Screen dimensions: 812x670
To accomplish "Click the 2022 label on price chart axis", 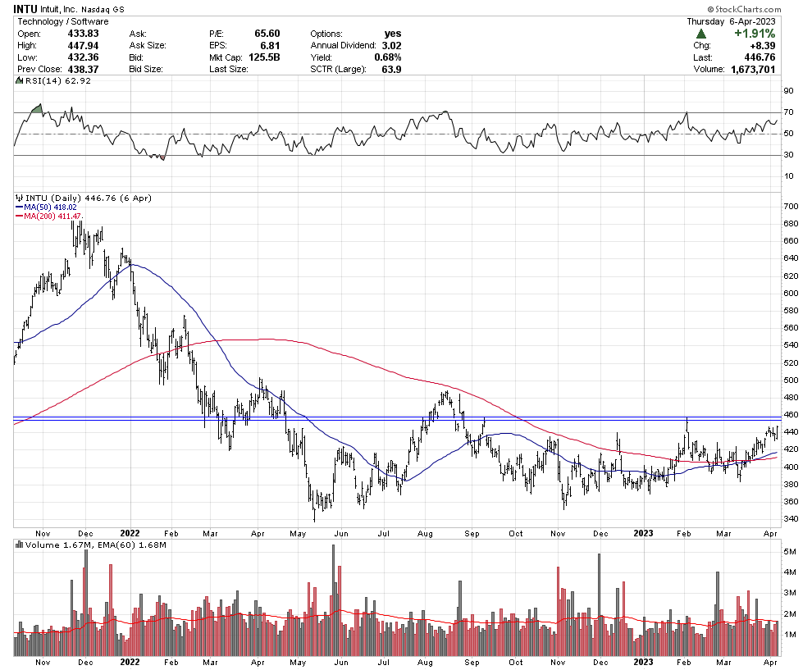I will pos(130,533).
